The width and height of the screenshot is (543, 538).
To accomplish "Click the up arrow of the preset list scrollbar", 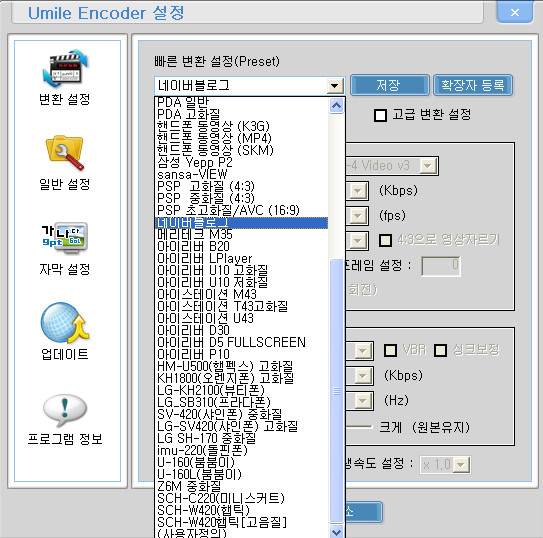I will [x=336, y=105].
